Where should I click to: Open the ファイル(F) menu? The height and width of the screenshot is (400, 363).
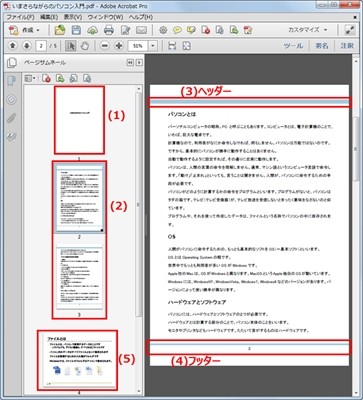tap(20, 17)
